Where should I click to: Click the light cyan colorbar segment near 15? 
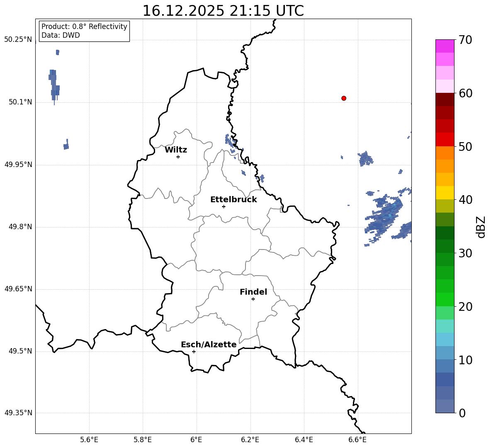coord(445,326)
